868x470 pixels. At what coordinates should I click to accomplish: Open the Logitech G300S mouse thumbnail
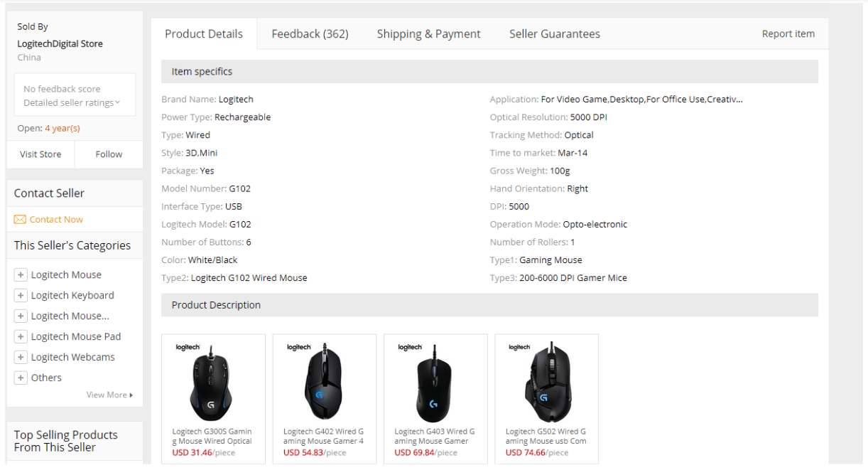[213, 382]
